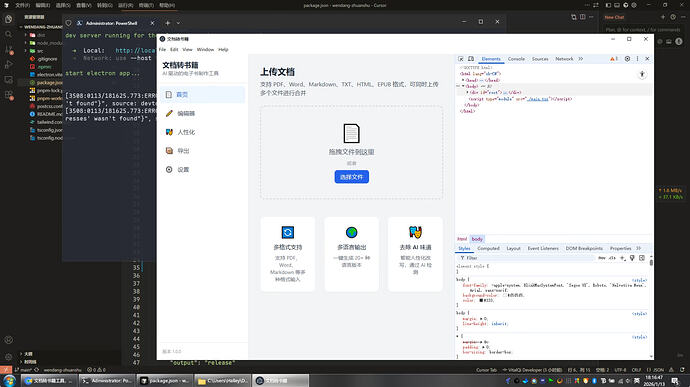Click the masks icon on the 去除 AI 味道 card
The width and height of the screenshot is (690, 387).
415,232
